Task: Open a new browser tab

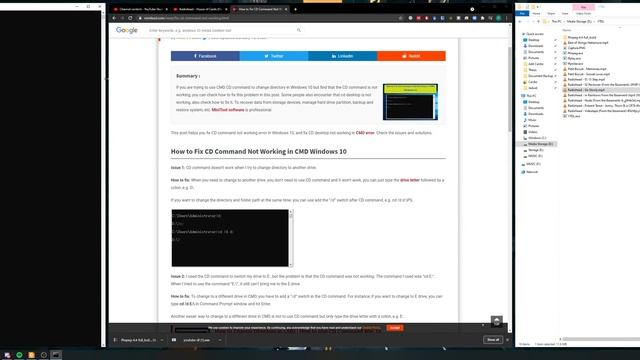Action: 296,9
